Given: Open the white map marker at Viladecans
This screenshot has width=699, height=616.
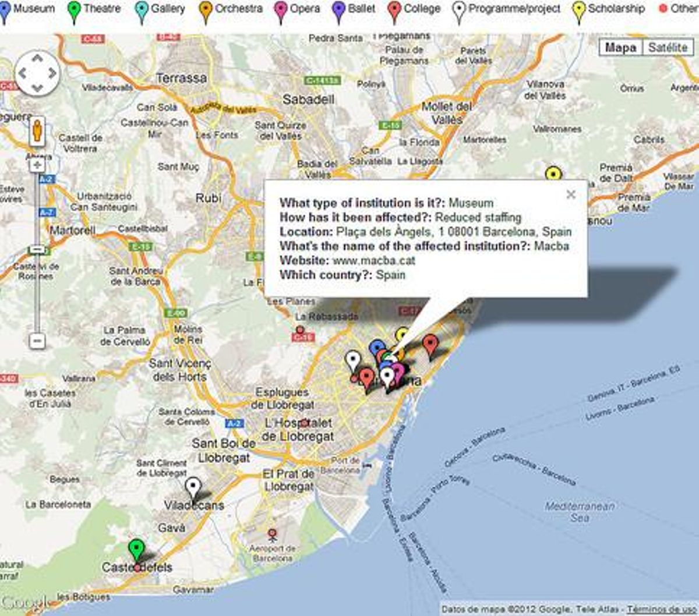Looking at the screenshot, I should tap(192, 488).
